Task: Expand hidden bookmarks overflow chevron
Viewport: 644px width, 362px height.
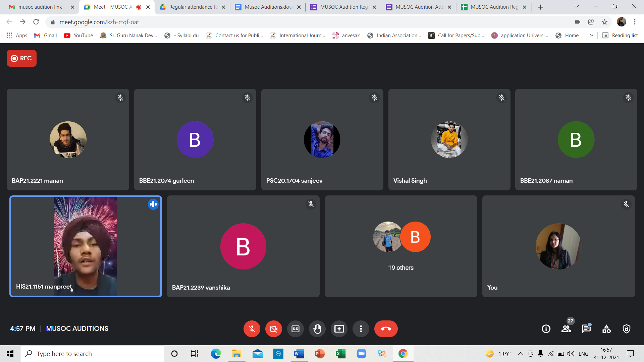Action: (x=591, y=35)
